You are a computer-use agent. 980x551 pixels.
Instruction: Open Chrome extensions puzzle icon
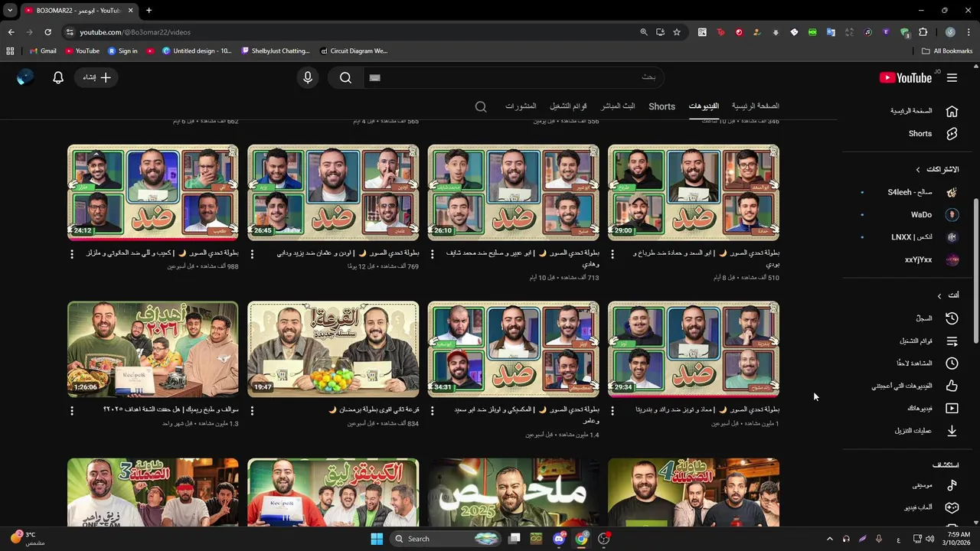(x=923, y=32)
